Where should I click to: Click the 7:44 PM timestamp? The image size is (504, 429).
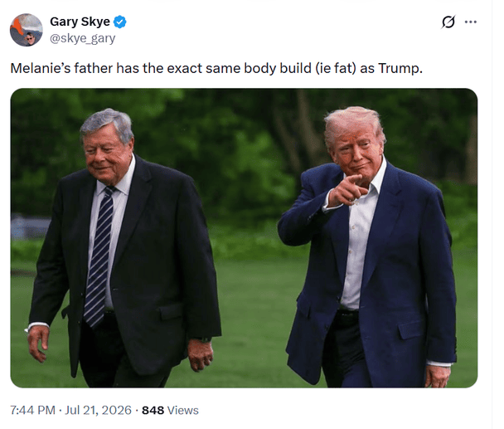coord(32,410)
